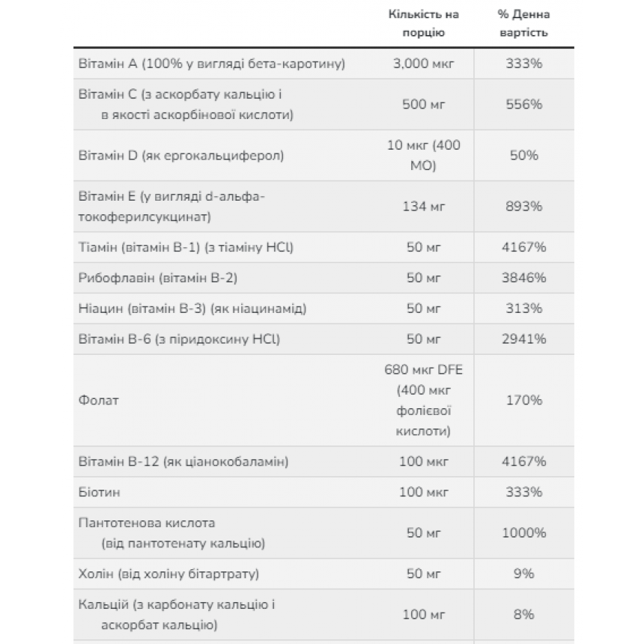644x644 pixels.
Task: Select the Фолат row label
Action: click(x=98, y=401)
